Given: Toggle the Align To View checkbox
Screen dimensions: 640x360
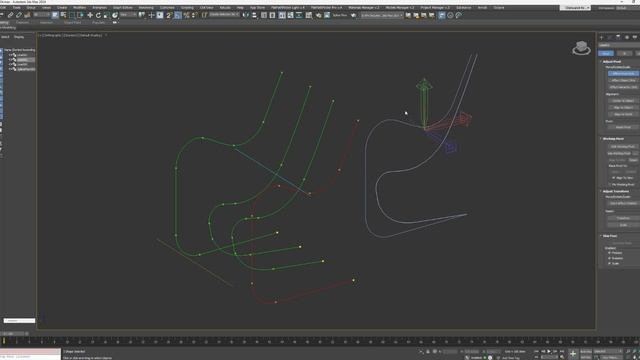Looking at the screenshot, I should (x=613, y=178).
